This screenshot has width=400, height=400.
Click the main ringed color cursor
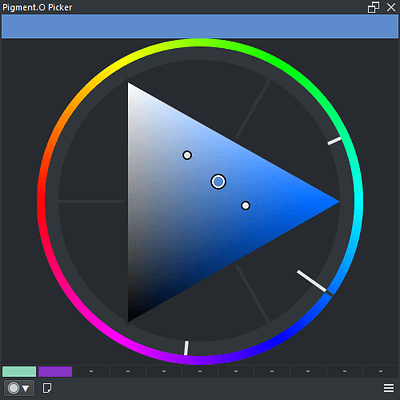click(x=218, y=182)
